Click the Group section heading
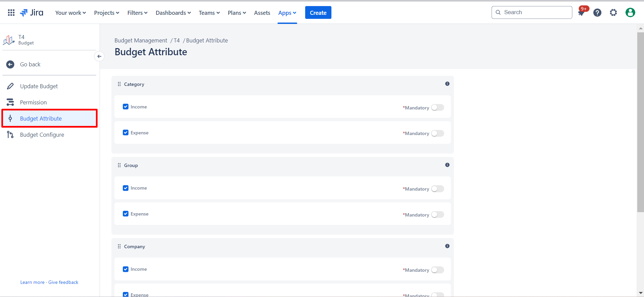This screenshot has width=644, height=297. pos(131,165)
